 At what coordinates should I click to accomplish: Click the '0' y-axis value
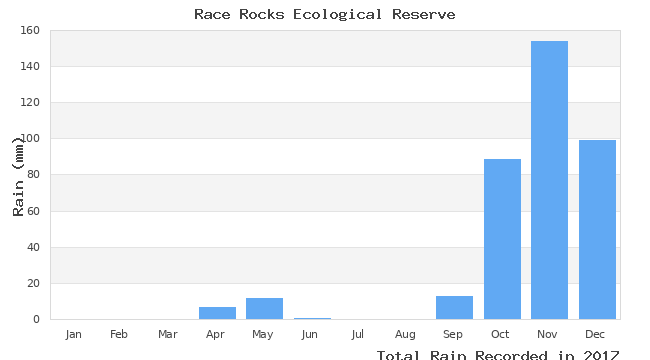click(x=36, y=319)
